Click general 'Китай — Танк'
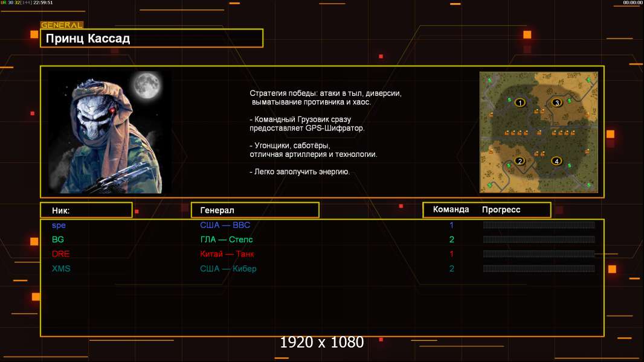Screen dimensions: 644x362 tap(227, 254)
